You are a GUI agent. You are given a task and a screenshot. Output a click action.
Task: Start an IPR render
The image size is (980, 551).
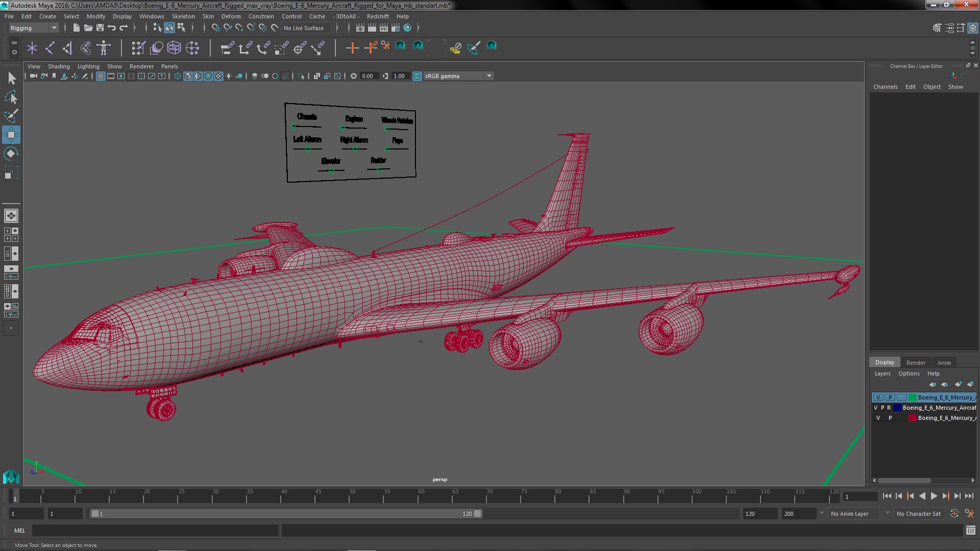click(384, 28)
